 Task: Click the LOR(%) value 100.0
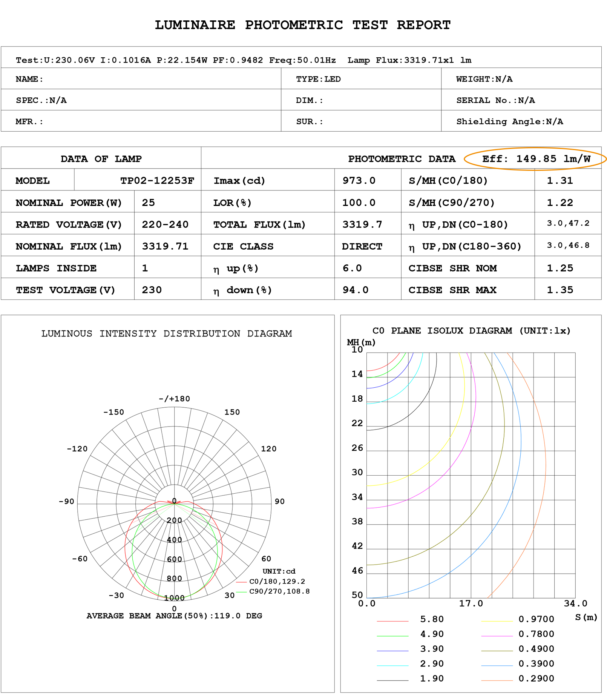359,203
